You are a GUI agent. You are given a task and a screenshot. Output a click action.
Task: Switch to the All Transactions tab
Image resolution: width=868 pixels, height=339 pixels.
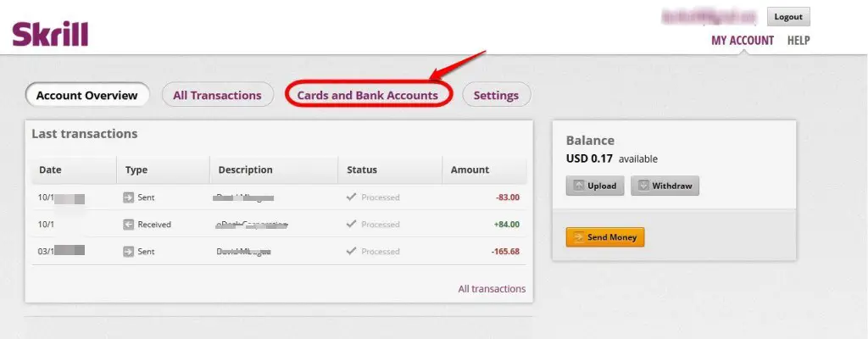click(217, 95)
